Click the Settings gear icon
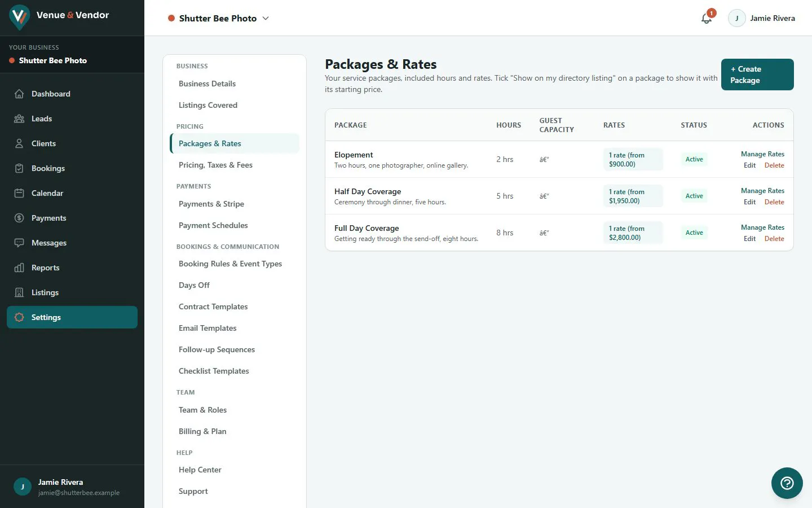 point(19,317)
